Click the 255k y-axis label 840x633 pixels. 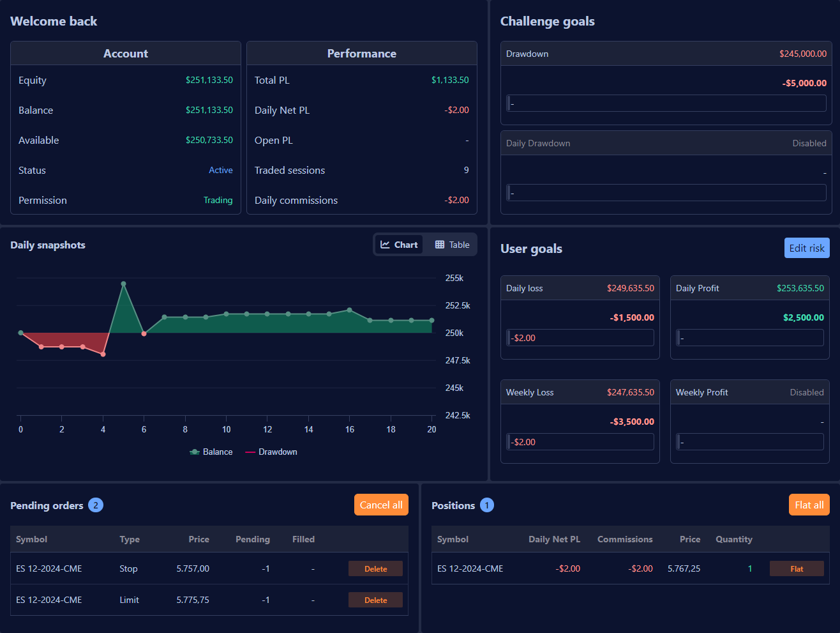point(454,278)
